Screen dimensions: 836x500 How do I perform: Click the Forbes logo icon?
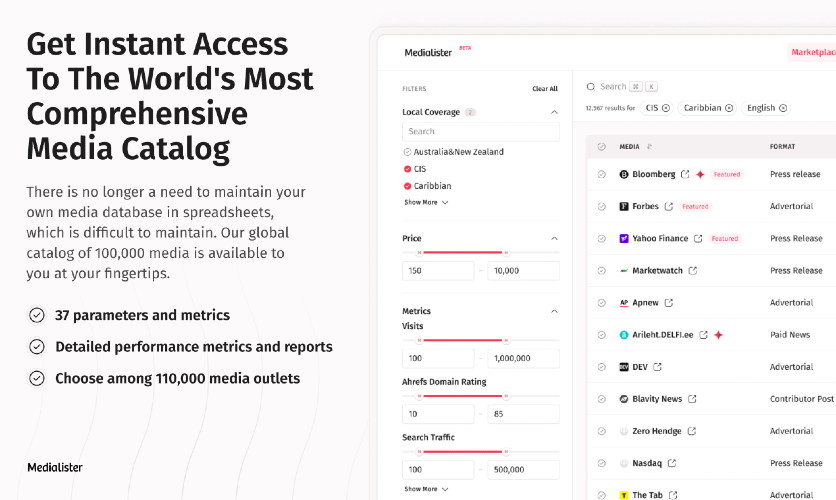click(624, 206)
